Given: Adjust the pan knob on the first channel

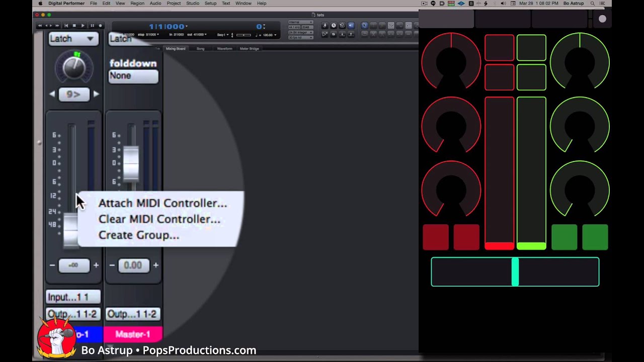Looking at the screenshot, I should pos(74,68).
